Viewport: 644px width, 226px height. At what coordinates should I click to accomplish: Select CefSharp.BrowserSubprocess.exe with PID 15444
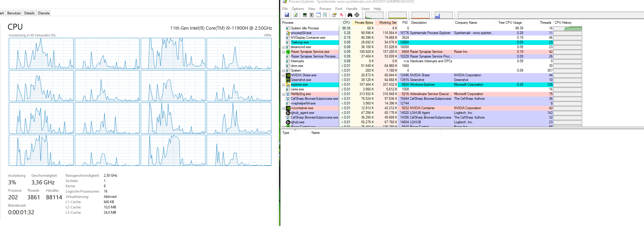point(431,99)
